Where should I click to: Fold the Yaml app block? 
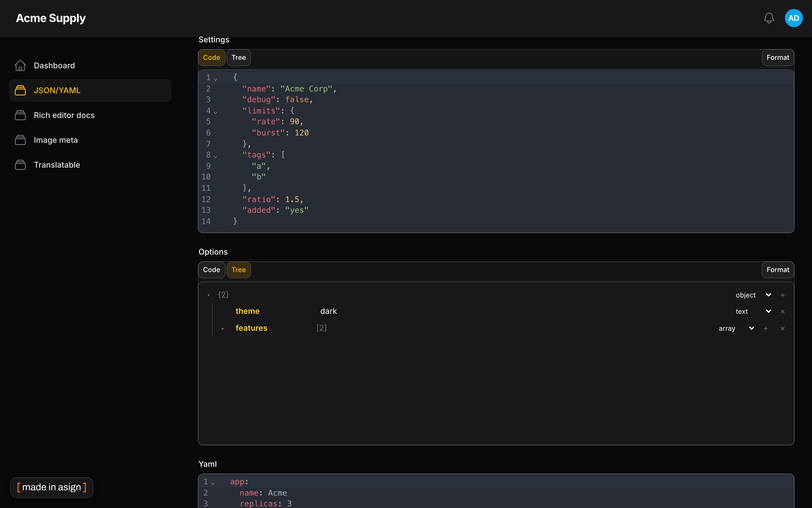[x=213, y=483]
